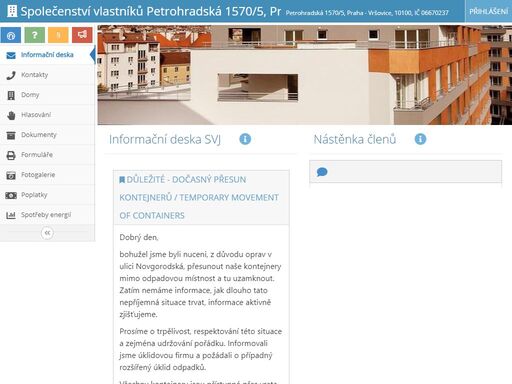Click the building logo icon in header
Viewport: 512px width, 384px height.
pos(12,11)
